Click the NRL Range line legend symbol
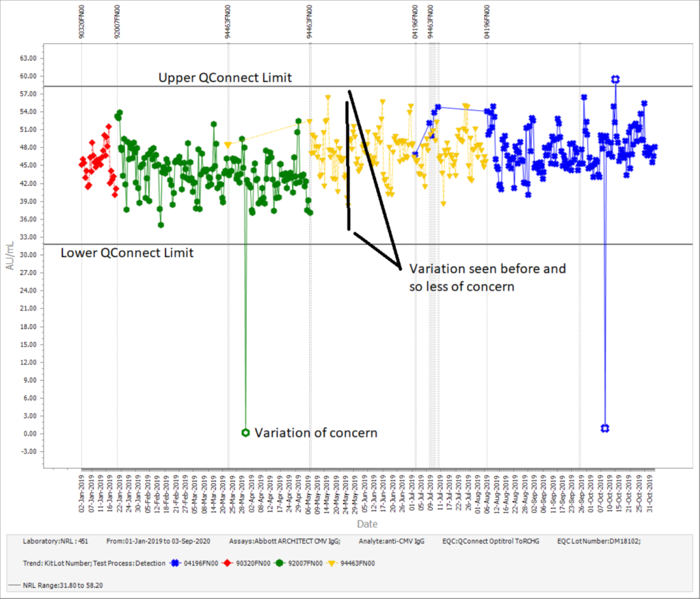This screenshot has height=599, width=700. point(15,585)
